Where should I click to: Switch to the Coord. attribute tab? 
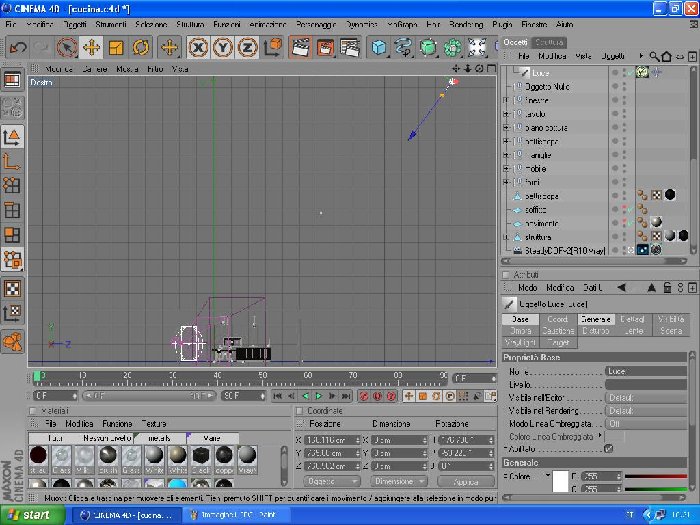[558, 319]
